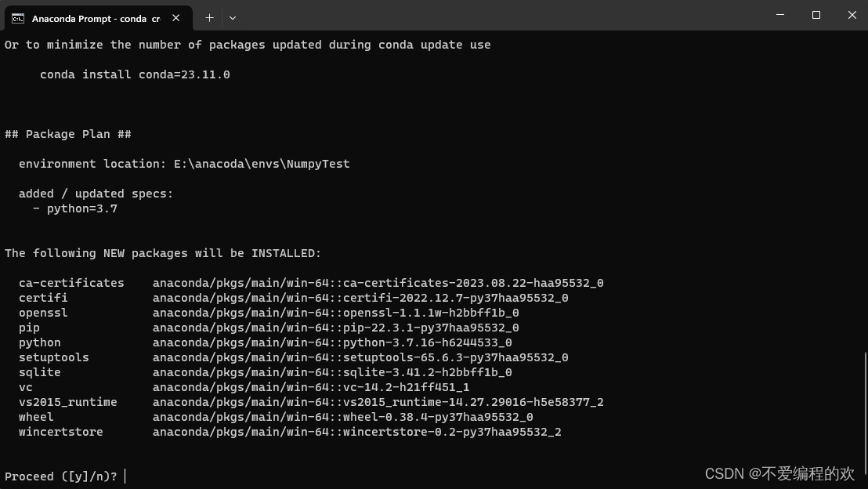Viewport: 868px width, 489px height.
Task: Click the environment location path E:\anacoda\envs\NumpyTest
Action: [262, 164]
